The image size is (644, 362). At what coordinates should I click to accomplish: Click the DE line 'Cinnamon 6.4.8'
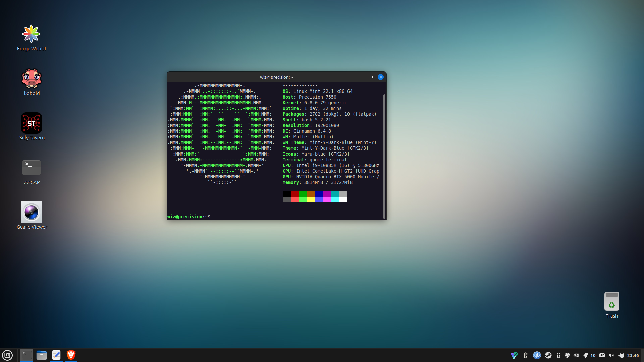coord(307,131)
